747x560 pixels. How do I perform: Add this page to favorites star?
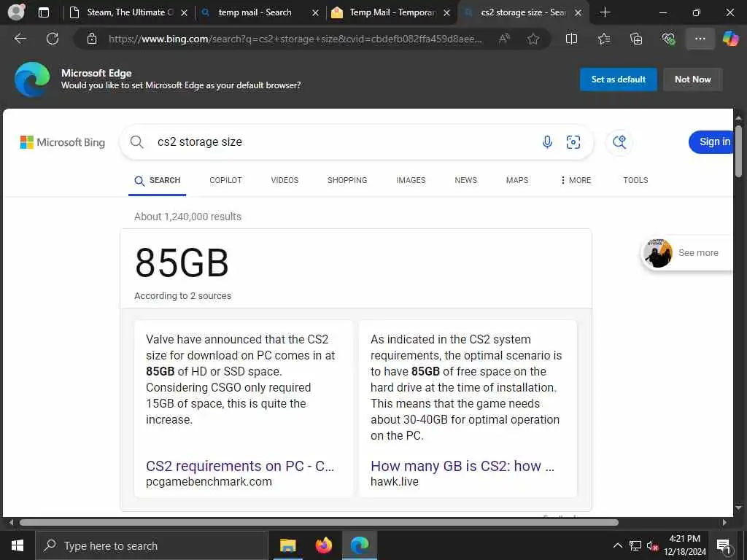pos(533,39)
